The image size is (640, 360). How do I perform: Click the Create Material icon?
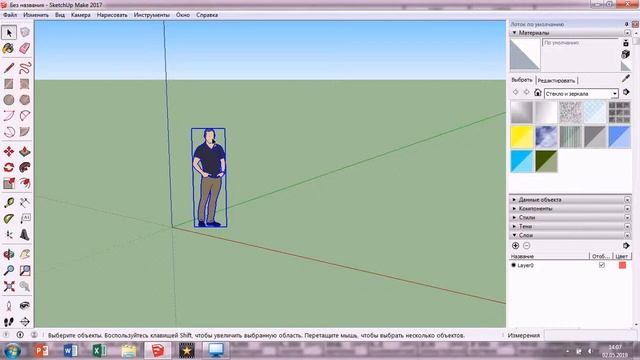[626, 54]
